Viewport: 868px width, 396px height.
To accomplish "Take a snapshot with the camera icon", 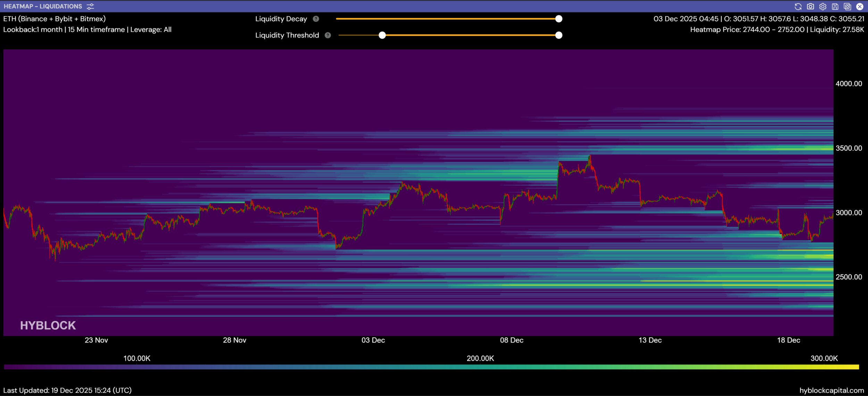I will tap(810, 7).
